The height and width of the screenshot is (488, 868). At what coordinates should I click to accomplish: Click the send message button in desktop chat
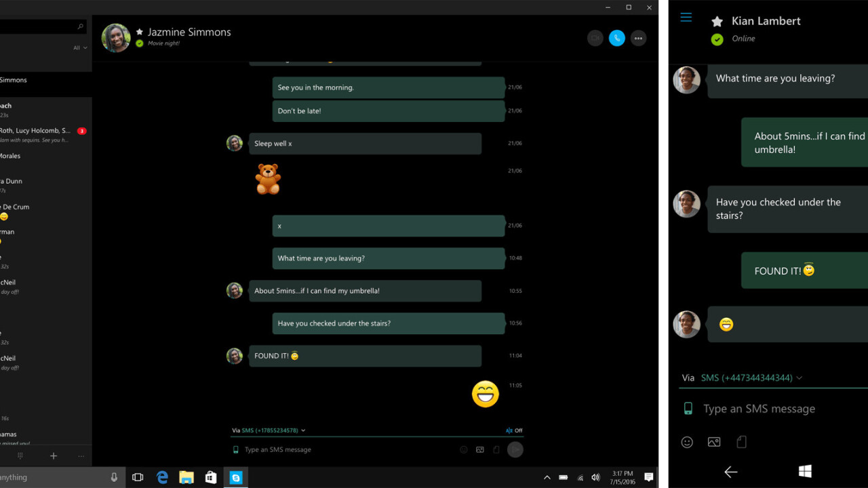515,449
